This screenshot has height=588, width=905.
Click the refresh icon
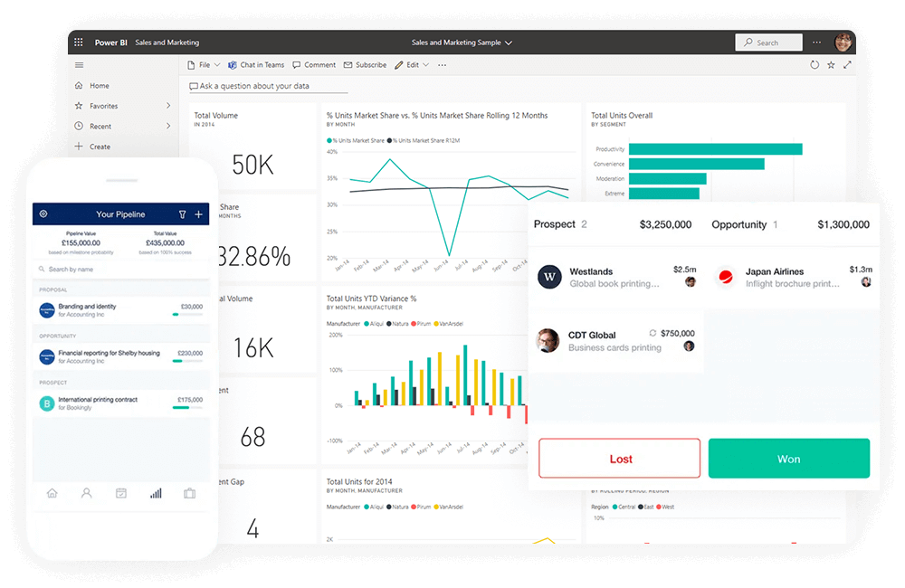[x=814, y=64]
